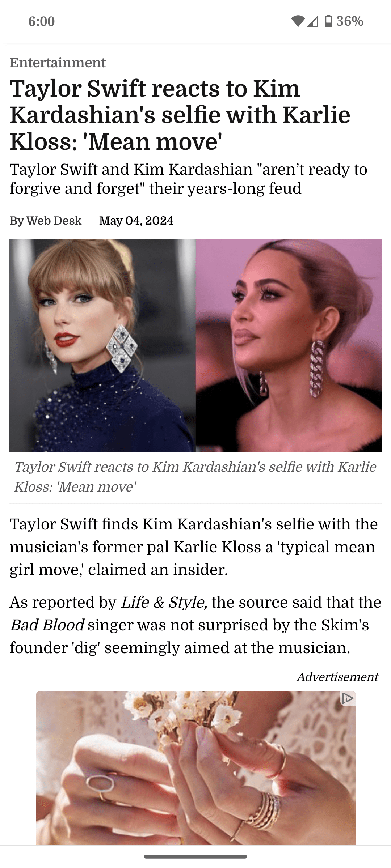The height and width of the screenshot is (868, 391).
Task: Tap the 6:00 clock in status bar
Action: pos(42,21)
